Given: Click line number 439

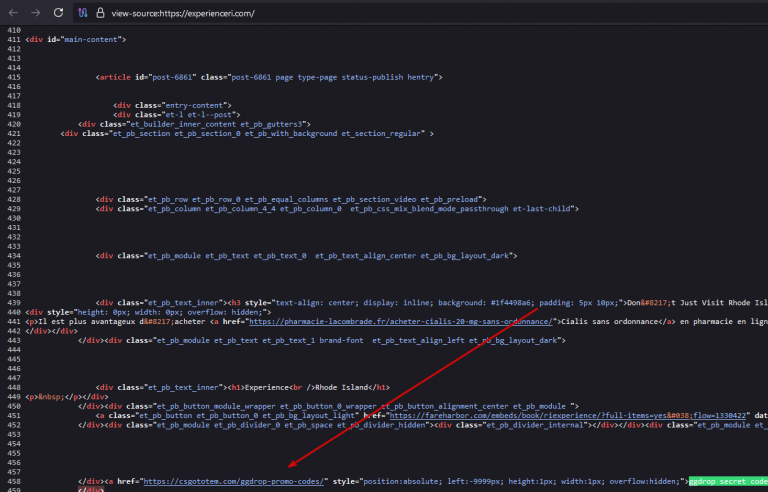Looking at the screenshot, I should point(14,302).
